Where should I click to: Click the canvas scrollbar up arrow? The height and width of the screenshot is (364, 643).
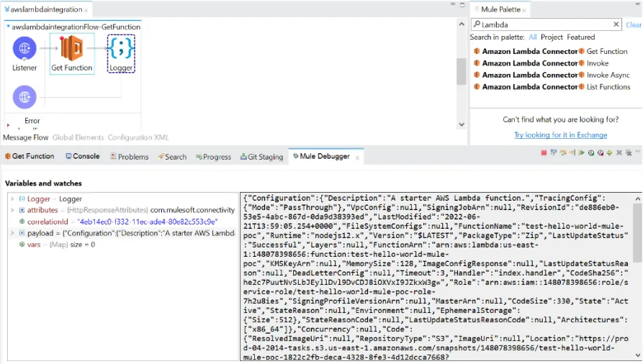click(462, 24)
